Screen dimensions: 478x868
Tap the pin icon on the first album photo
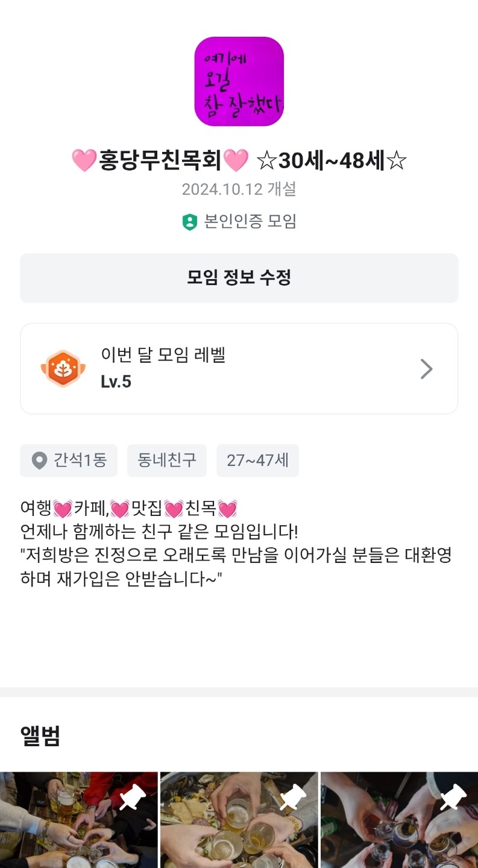click(x=133, y=798)
